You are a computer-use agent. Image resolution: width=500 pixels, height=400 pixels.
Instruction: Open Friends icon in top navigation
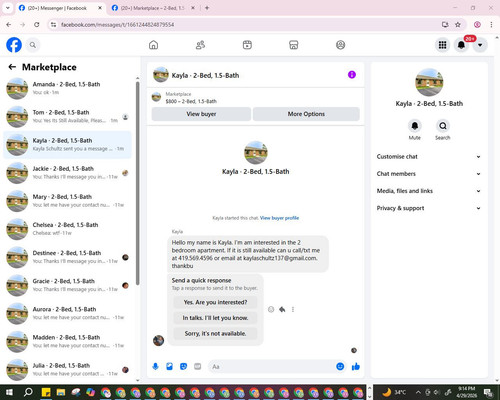coord(200,45)
